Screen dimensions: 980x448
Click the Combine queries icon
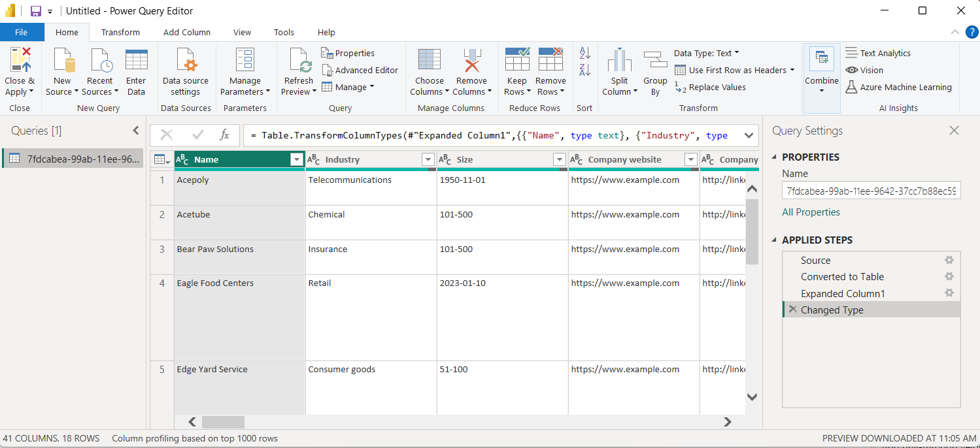pos(822,59)
